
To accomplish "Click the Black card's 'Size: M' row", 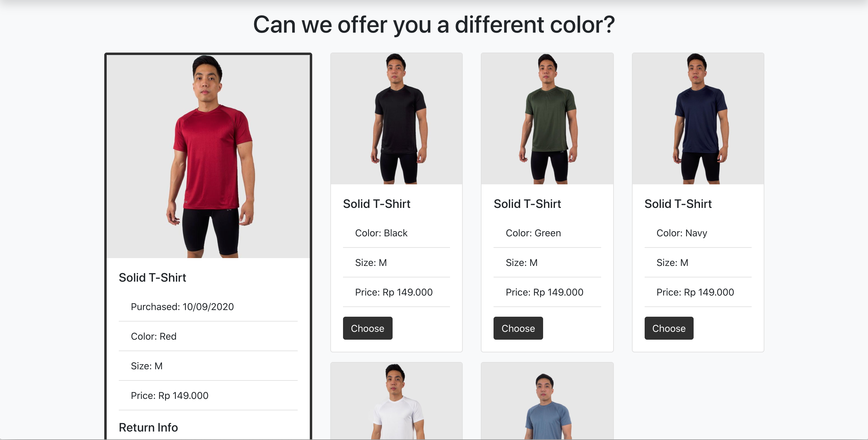I will pyautogui.click(x=371, y=262).
